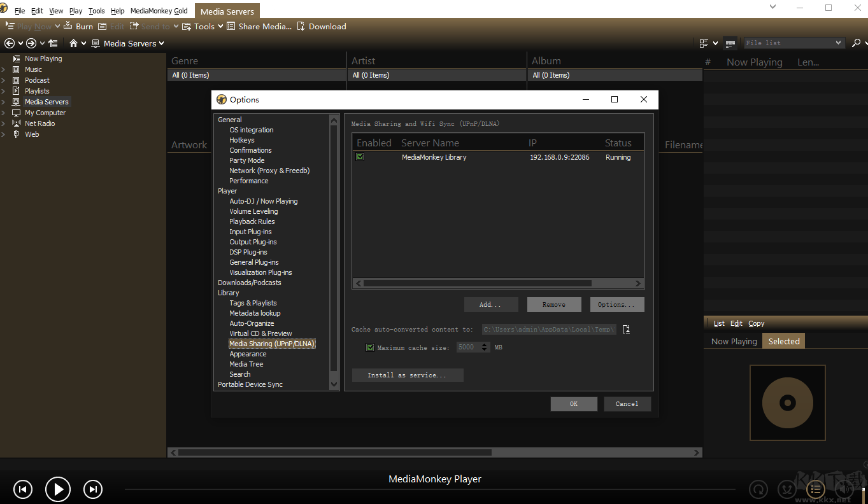Uncheck the MediaMonkey Library enabled checkbox
868x504 pixels.
pos(360,157)
